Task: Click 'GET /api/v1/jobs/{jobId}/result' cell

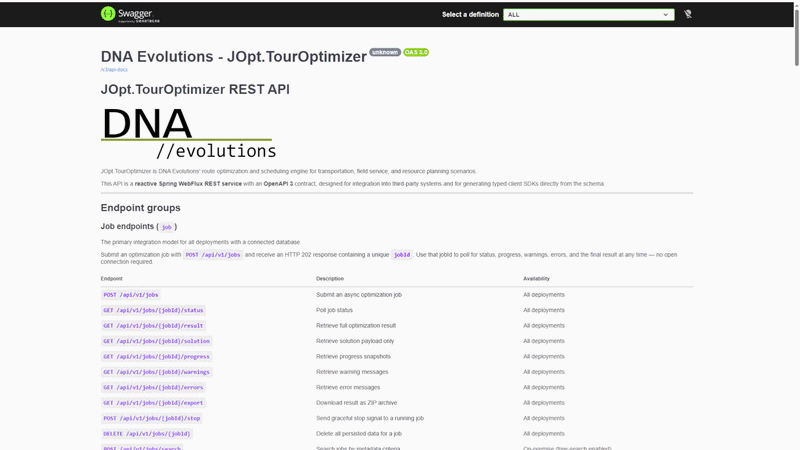Action: pos(153,326)
